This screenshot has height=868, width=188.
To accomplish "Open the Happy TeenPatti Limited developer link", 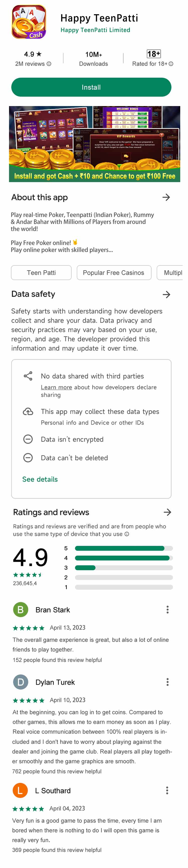I will [95, 30].
